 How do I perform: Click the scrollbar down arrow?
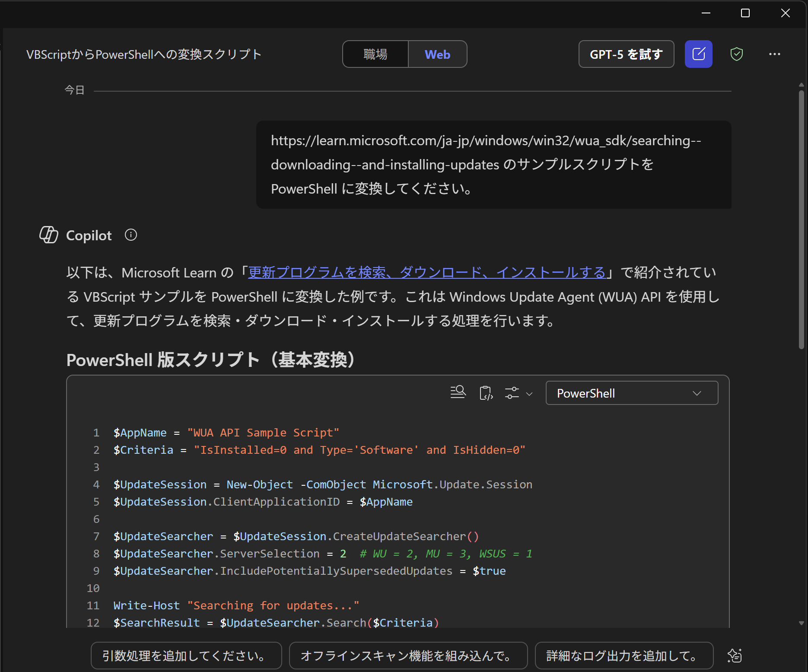(x=801, y=623)
